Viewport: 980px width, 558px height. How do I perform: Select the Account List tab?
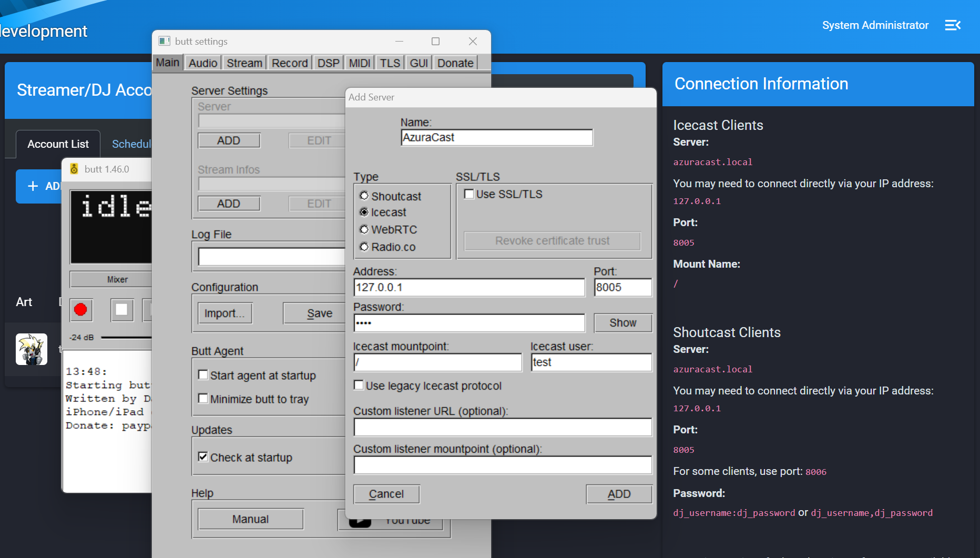58,144
